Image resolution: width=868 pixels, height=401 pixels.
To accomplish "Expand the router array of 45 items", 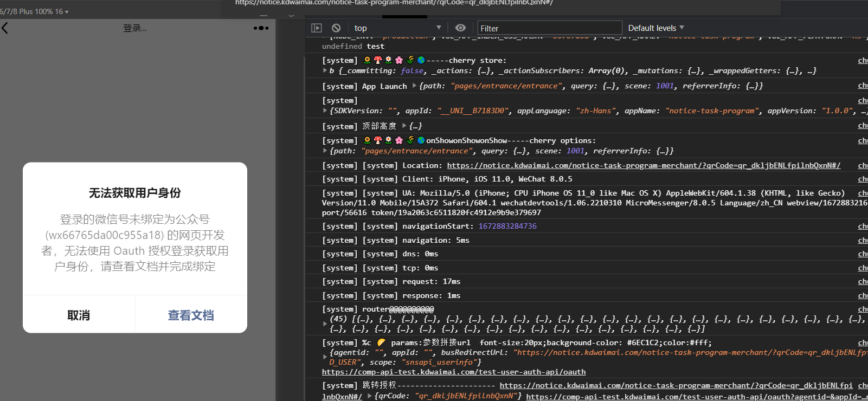I will tap(325, 324).
